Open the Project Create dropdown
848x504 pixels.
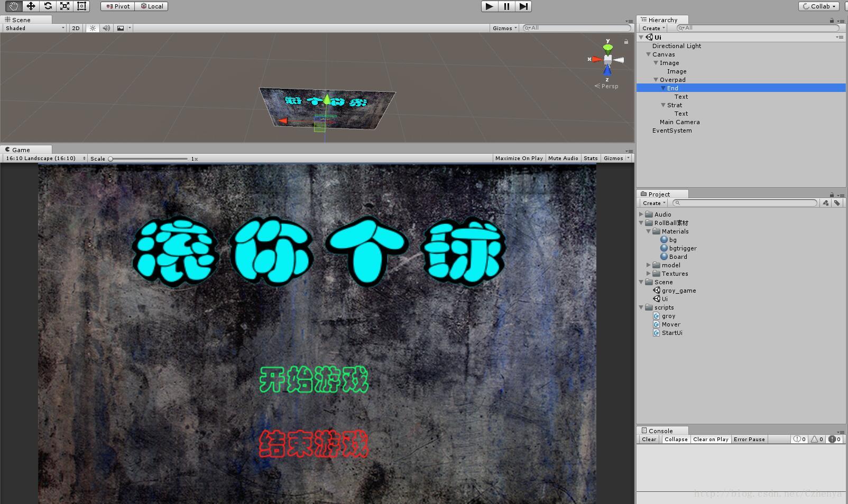[x=654, y=203]
